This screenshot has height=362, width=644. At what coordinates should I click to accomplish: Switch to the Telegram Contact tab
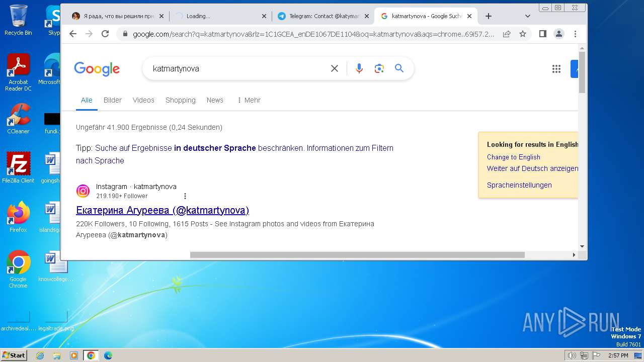click(324, 16)
